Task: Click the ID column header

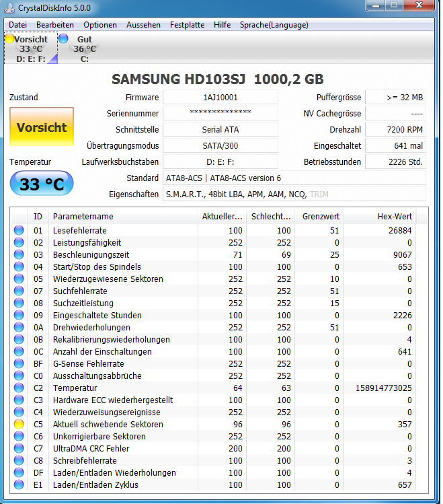Action: pos(38,216)
